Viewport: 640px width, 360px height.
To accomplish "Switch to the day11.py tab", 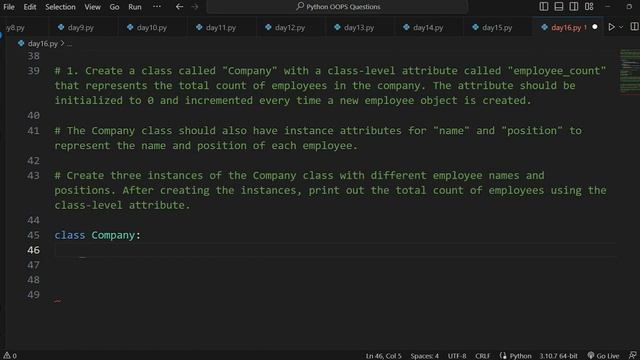I will point(220,27).
